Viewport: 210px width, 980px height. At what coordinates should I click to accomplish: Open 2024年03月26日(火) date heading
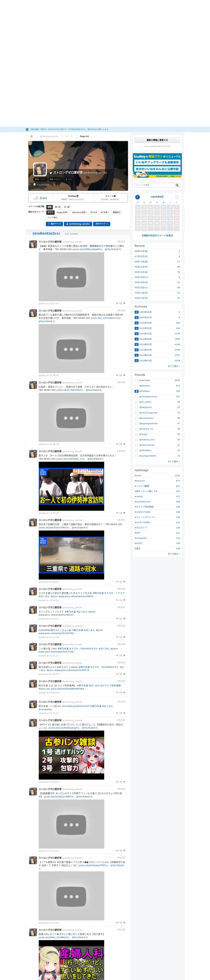46,234
